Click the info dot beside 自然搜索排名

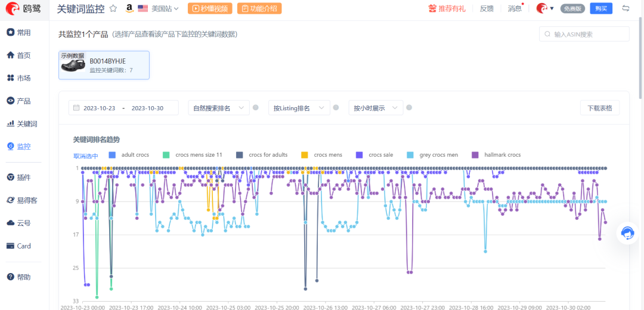(255, 108)
